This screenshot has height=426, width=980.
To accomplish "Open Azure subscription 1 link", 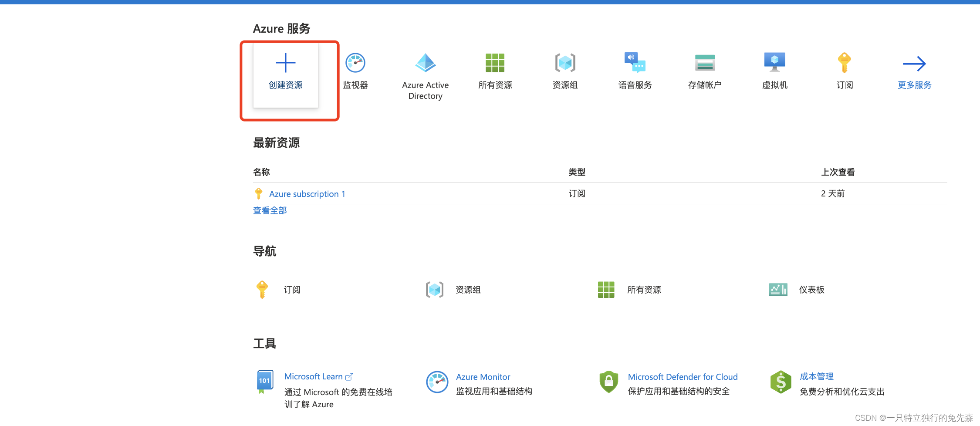I will (x=307, y=194).
